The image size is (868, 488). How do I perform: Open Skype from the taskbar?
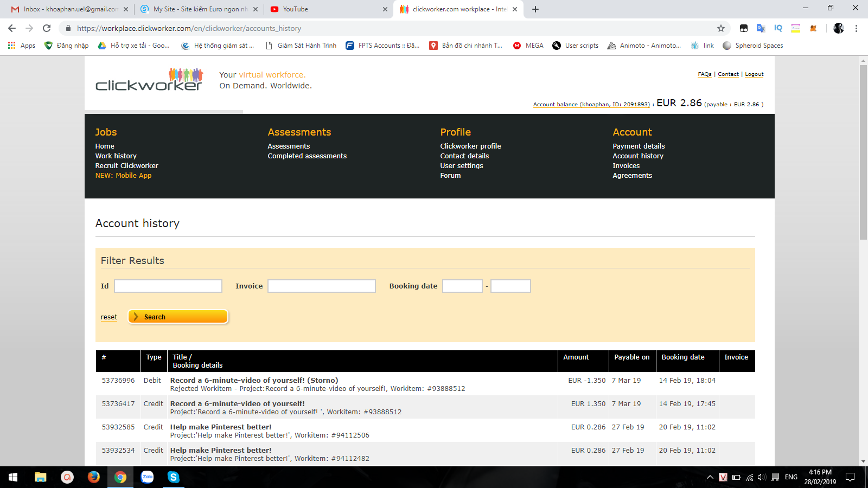click(x=174, y=477)
